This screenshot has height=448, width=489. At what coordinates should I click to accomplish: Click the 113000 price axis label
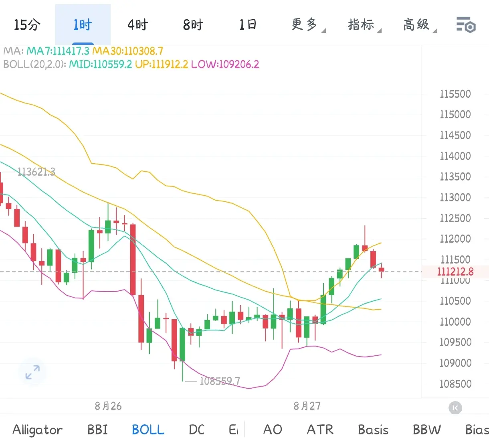point(455,198)
